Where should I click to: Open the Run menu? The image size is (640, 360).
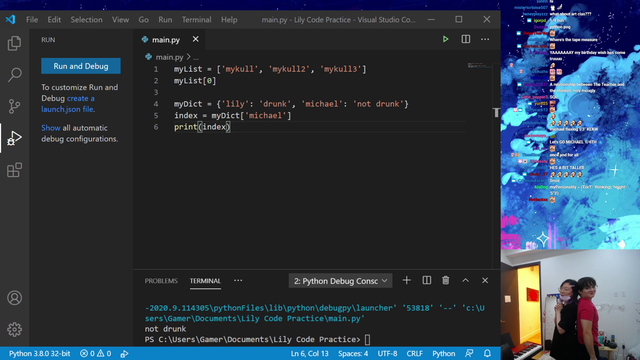[x=165, y=20]
